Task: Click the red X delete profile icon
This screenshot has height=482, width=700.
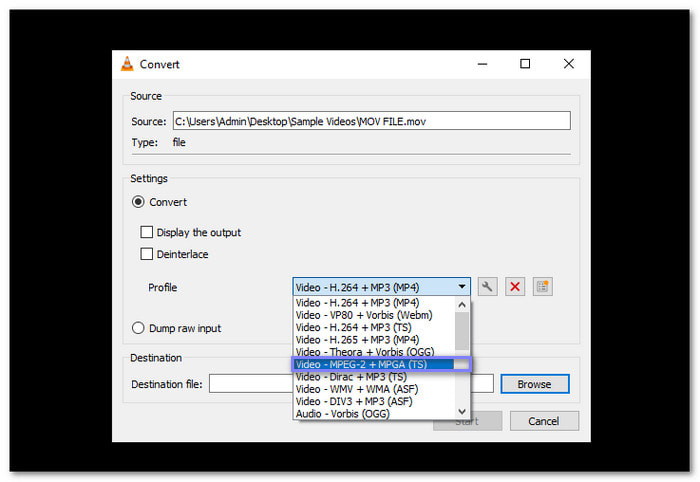Action: (x=515, y=287)
